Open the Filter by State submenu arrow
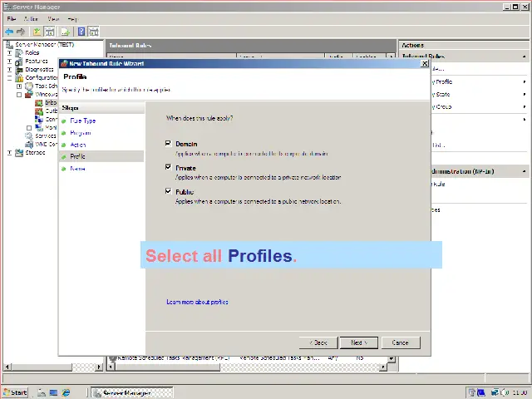The height and width of the screenshot is (399, 532). tap(525, 94)
